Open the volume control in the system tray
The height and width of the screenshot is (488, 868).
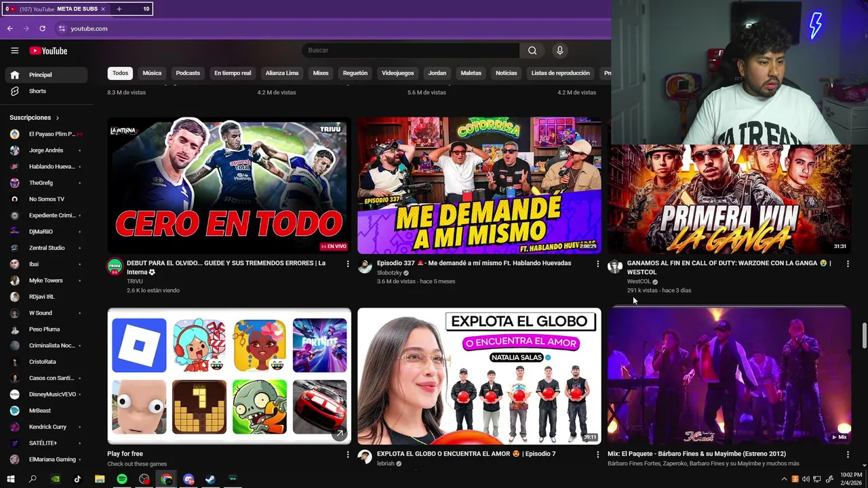coord(806,479)
